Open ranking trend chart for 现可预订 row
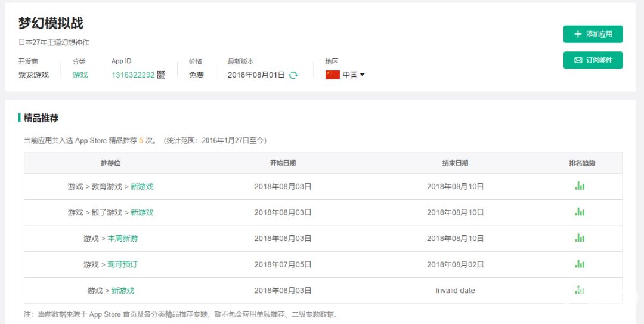 click(580, 264)
